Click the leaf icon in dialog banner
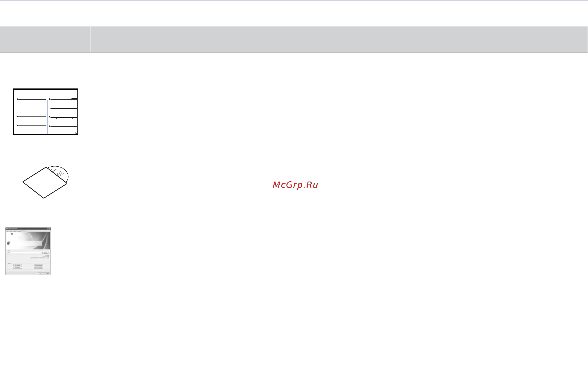Image resolution: width=588 pixels, height=369 pixels. coord(8,243)
